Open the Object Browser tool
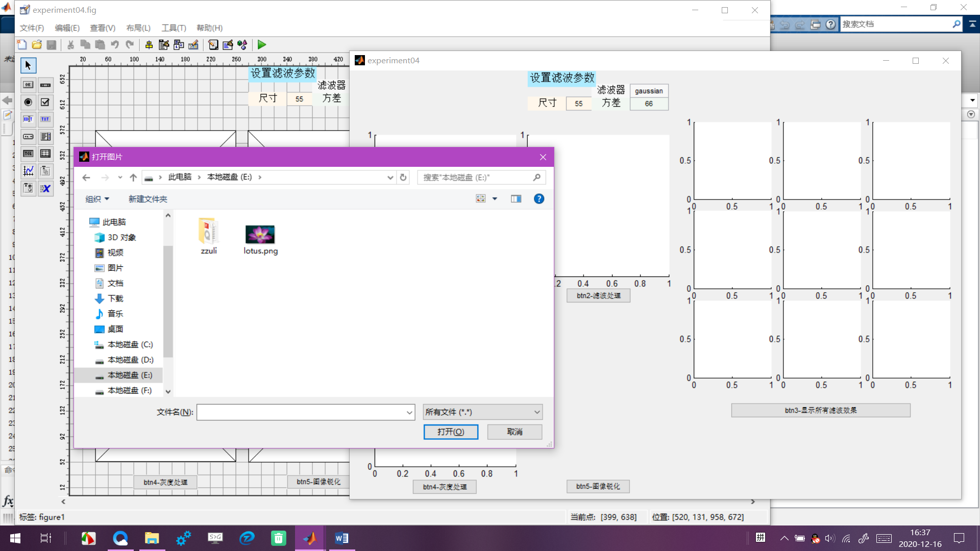980x551 pixels. coord(242,45)
